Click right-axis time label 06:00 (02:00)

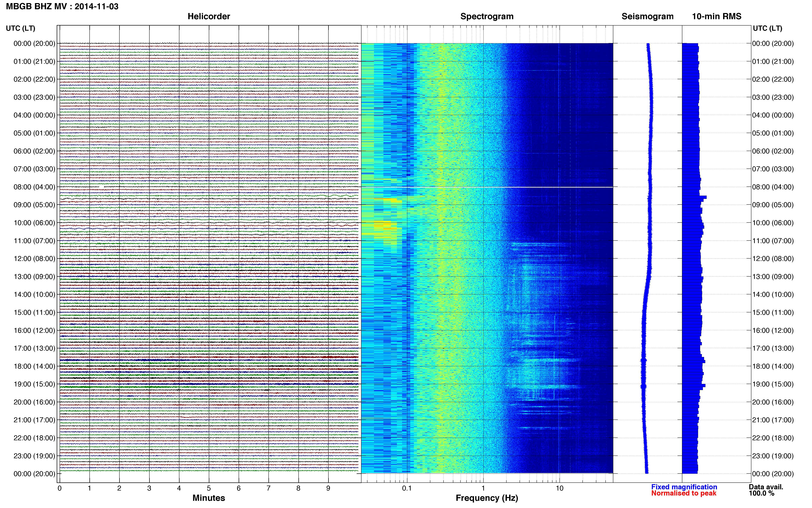point(773,151)
